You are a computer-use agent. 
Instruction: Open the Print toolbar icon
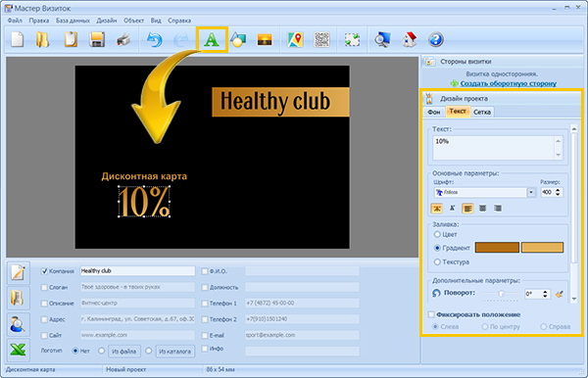point(123,40)
